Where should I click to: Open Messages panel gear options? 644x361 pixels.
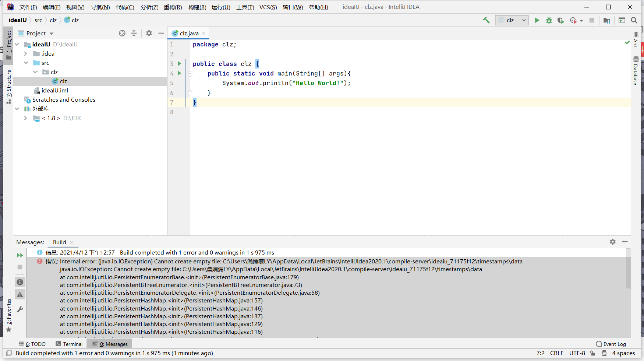[613, 242]
